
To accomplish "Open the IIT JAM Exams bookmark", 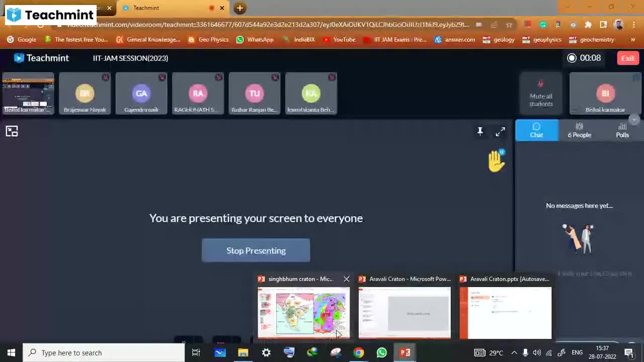I will 394,39.
